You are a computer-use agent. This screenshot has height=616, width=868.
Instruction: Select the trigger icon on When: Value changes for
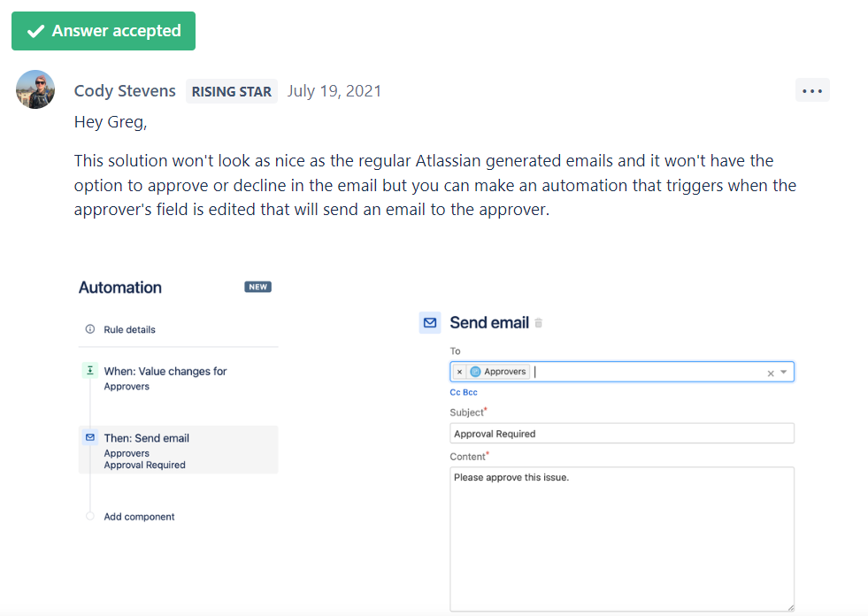[89, 370]
